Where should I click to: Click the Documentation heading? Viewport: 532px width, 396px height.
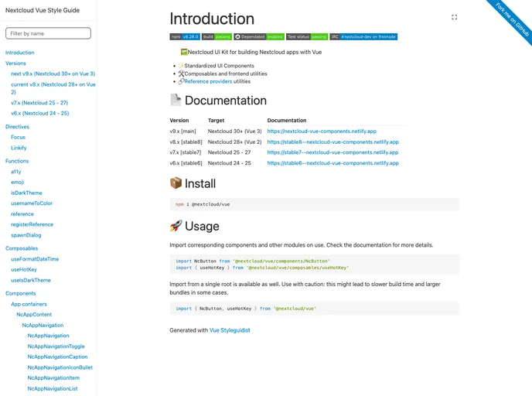coord(218,101)
